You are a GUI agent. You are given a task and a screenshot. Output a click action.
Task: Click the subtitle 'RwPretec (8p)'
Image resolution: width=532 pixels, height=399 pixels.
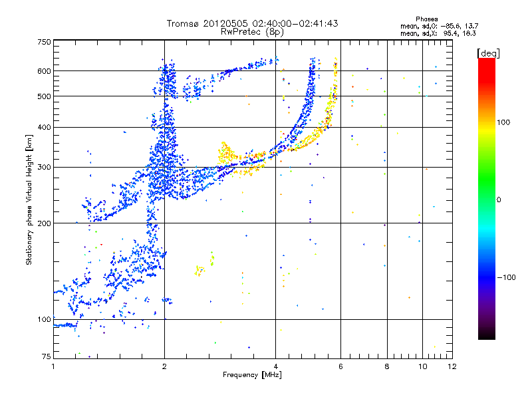point(252,32)
